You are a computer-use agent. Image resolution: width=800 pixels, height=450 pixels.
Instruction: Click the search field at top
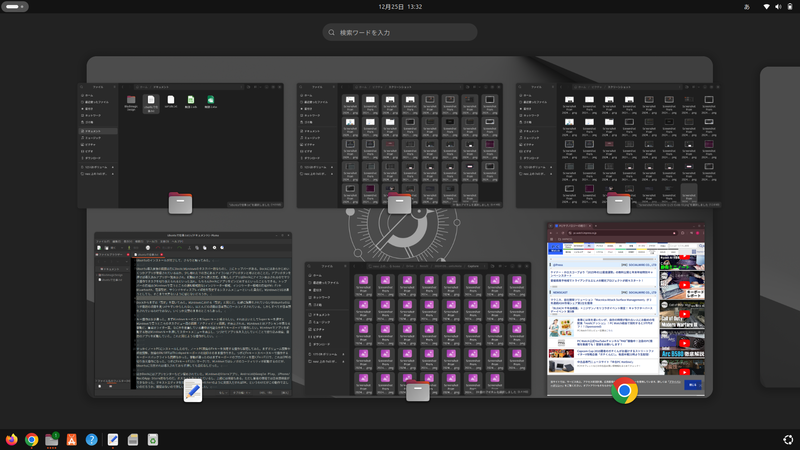tap(400, 32)
